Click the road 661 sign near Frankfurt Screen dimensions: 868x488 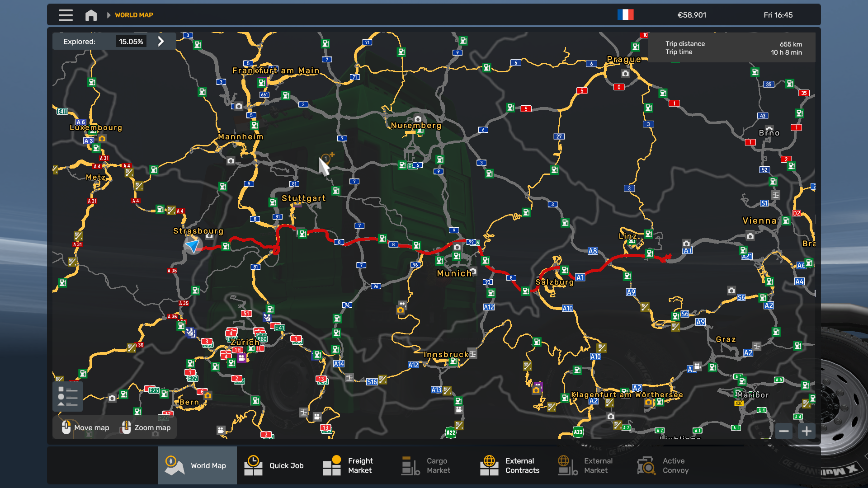pyautogui.click(x=264, y=94)
